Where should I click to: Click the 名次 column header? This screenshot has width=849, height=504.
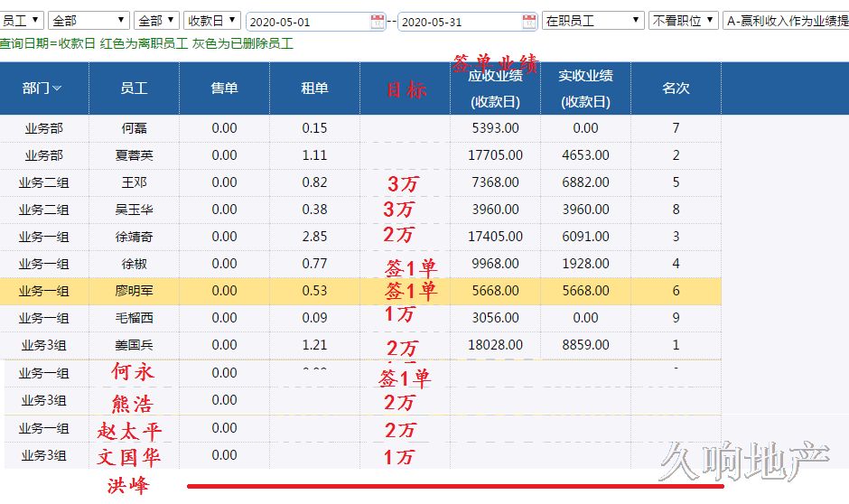pyautogui.click(x=676, y=88)
